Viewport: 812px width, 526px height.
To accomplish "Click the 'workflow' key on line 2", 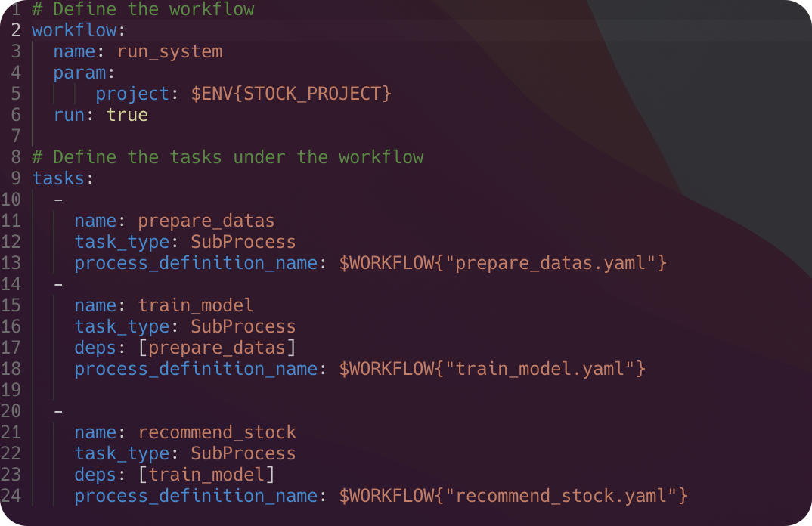I will [74, 30].
